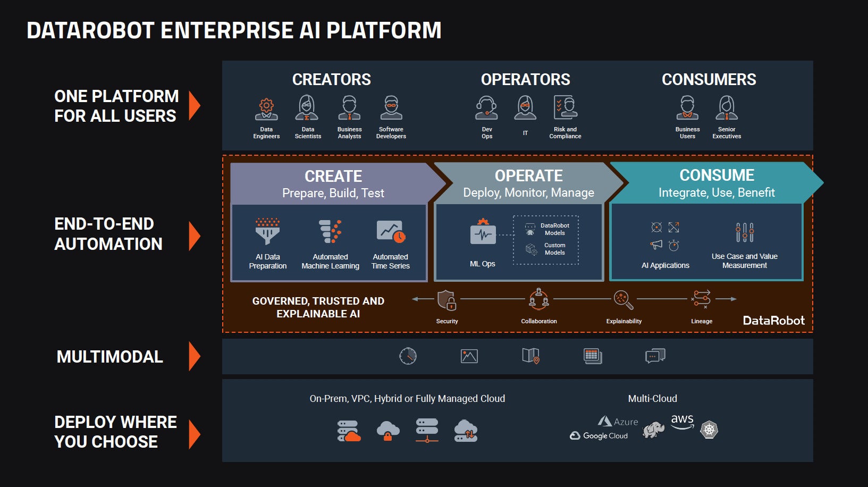The width and height of the screenshot is (868, 487).
Task: Click the CONSUME stage arrow header
Action: (x=717, y=183)
